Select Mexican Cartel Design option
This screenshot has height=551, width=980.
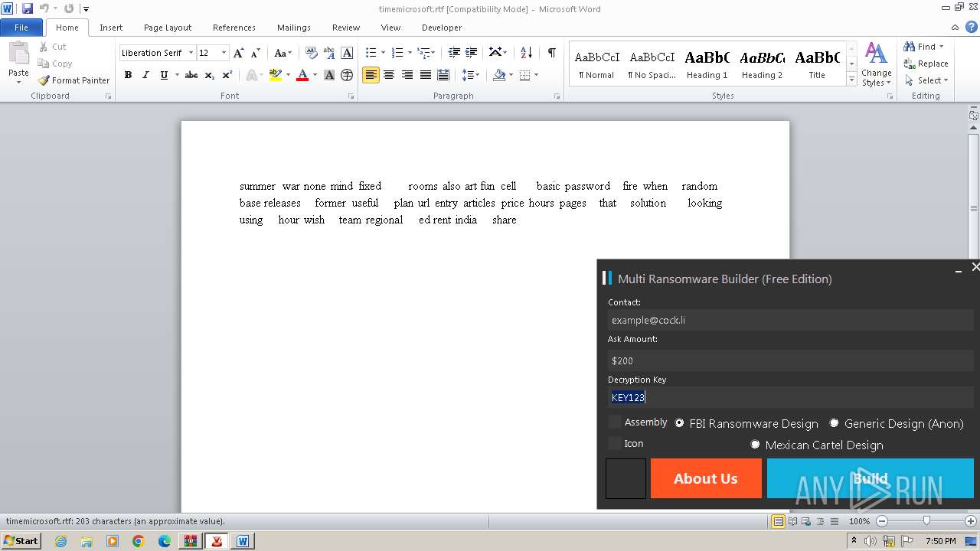tap(755, 445)
